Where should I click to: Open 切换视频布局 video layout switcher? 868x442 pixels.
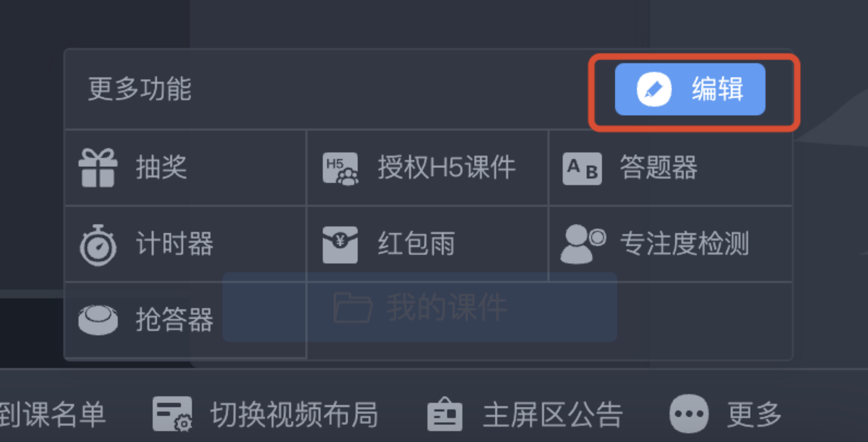265,415
